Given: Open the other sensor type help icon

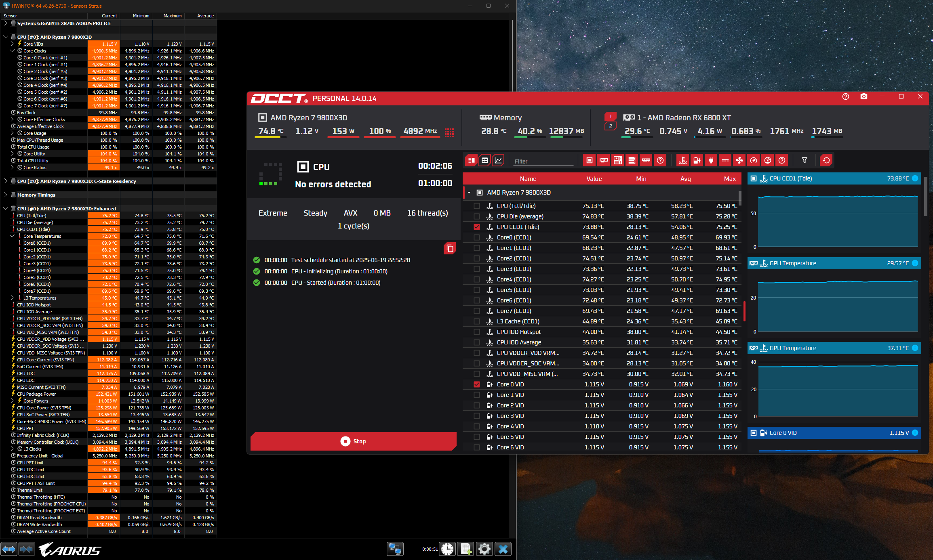Looking at the screenshot, I should (x=782, y=160).
